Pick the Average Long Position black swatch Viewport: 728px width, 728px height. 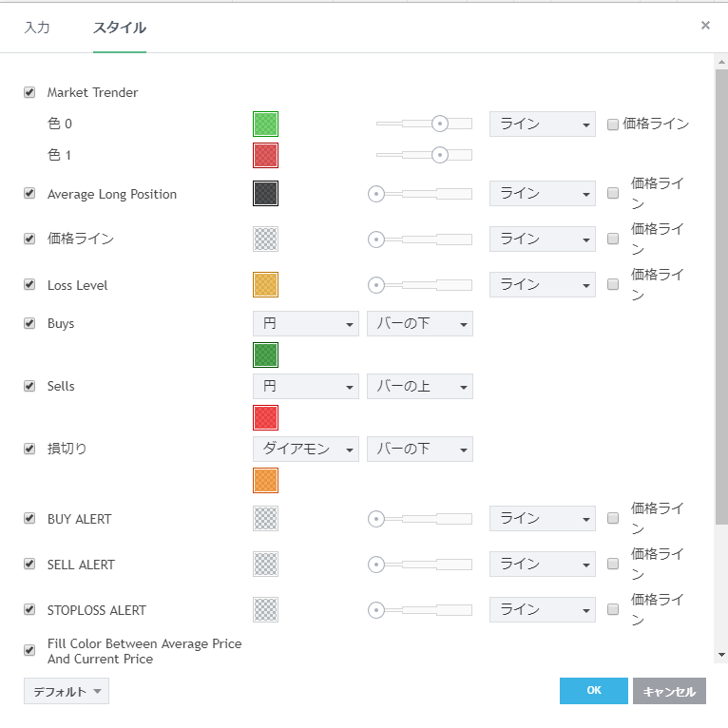[x=265, y=194]
